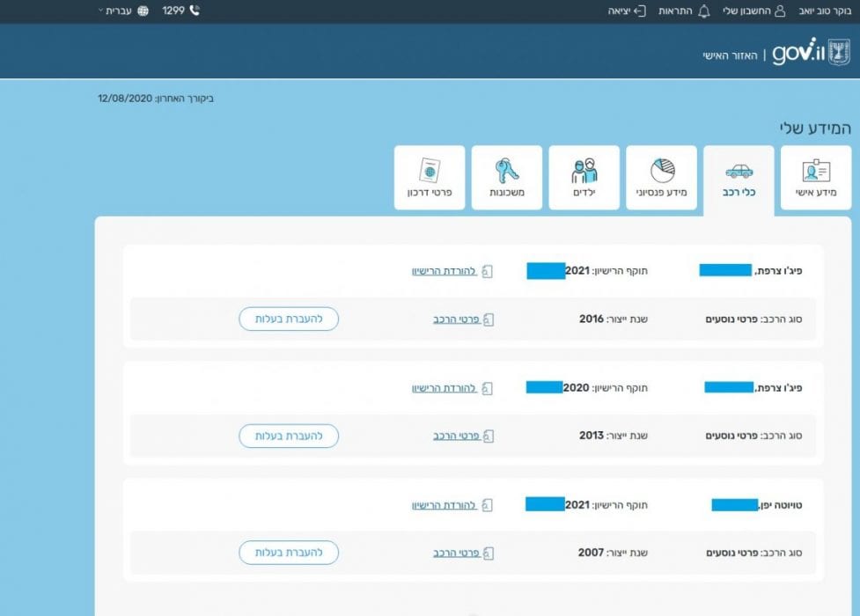Viewport: 860px width, 616px height.
Task: Open vehicle details for the 2007 Toyota
Action: (456, 553)
